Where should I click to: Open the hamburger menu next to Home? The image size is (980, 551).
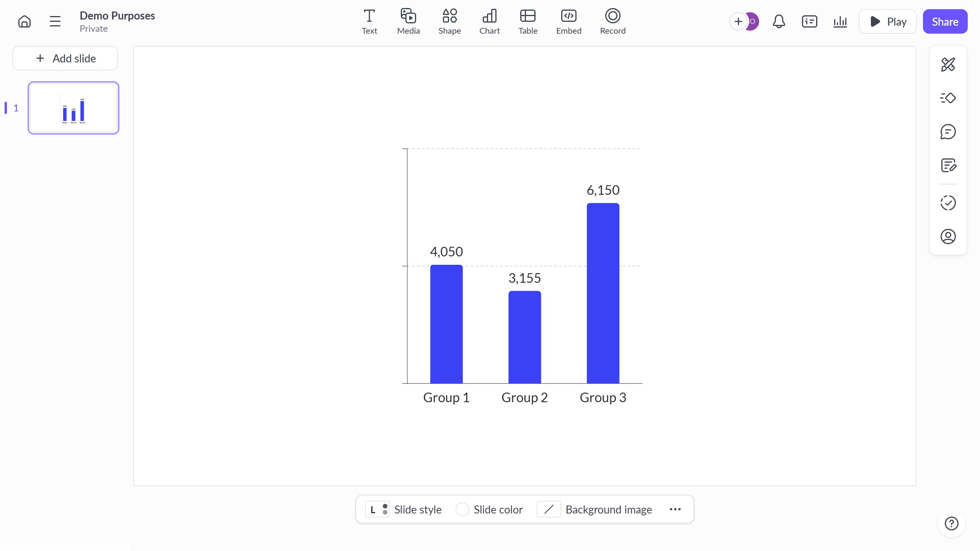(x=55, y=21)
